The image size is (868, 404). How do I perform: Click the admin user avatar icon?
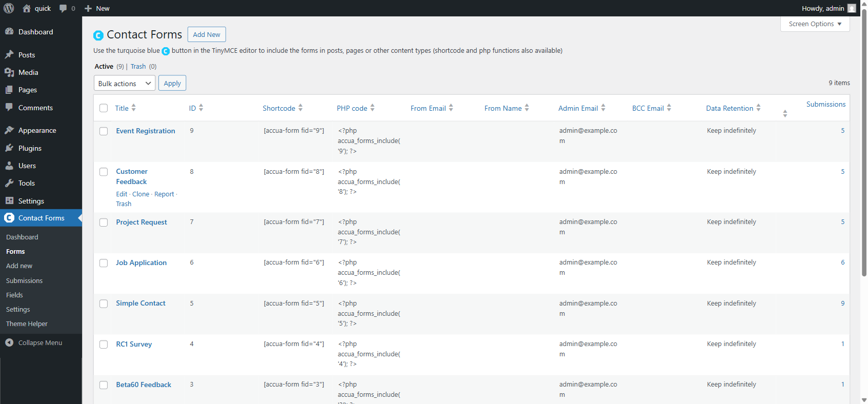tap(852, 8)
